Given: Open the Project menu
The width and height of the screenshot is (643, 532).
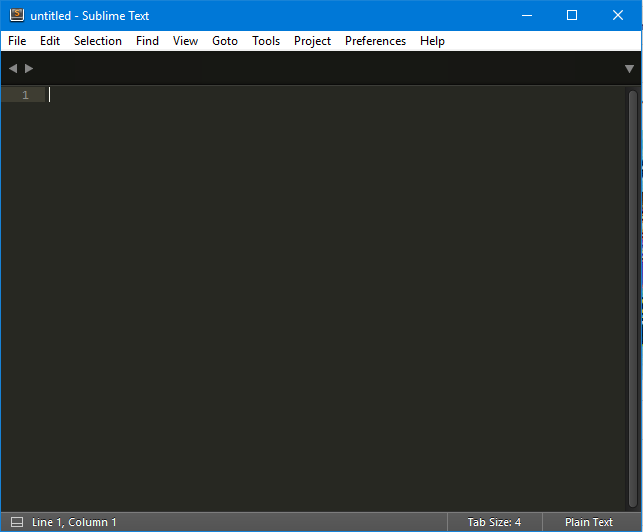Looking at the screenshot, I should pos(312,41).
